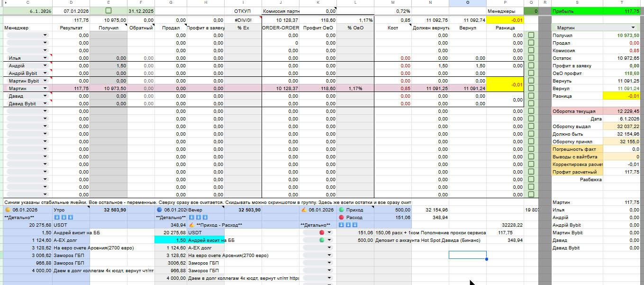Viewport: 644px width, 285px height.
Task: Tick the checkbox in Андрій row
Action: (x=531, y=65)
